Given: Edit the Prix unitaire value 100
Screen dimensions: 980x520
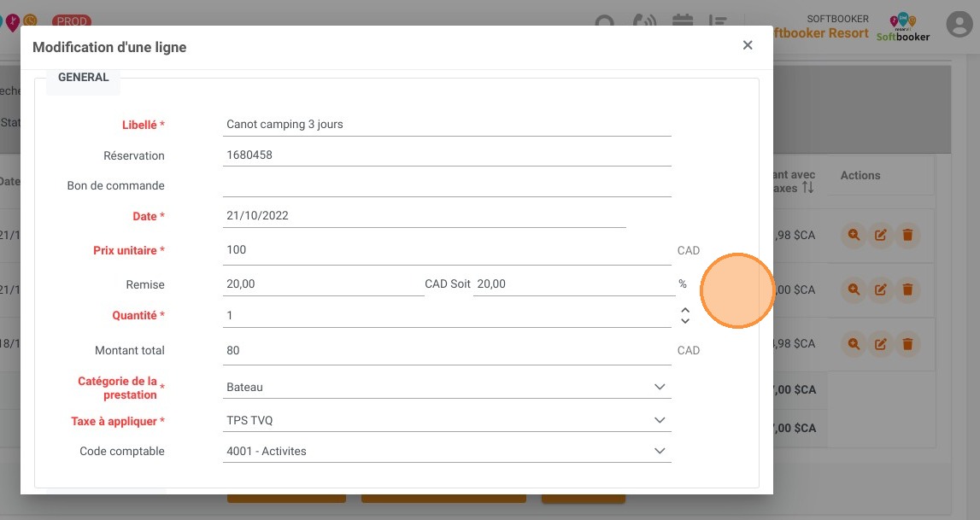Looking at the screenshot, I should pos(447,250).
